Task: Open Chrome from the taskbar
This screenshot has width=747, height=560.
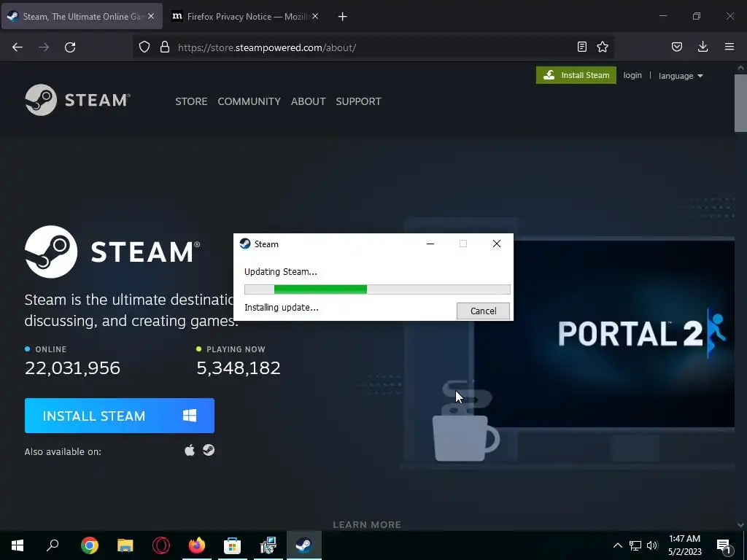Action: (90, 545)
